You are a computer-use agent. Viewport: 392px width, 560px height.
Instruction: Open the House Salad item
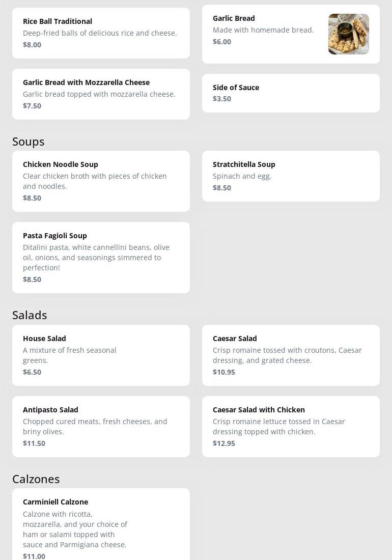101,355
